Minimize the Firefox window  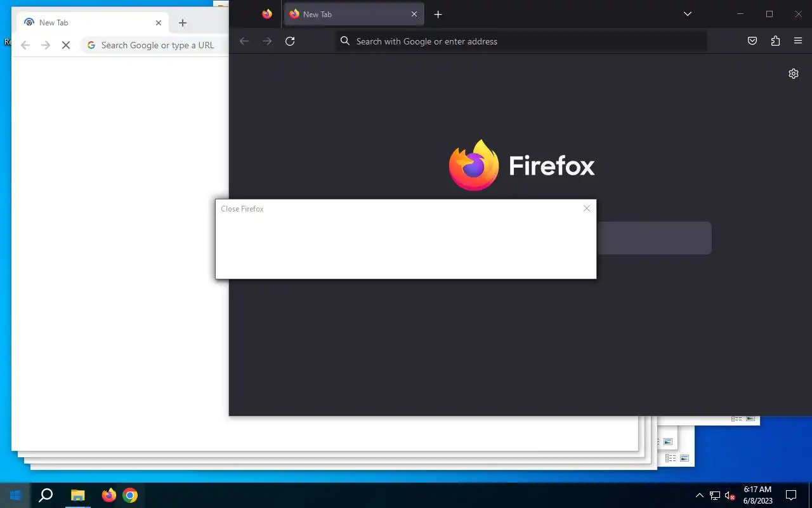pos(740,14)
